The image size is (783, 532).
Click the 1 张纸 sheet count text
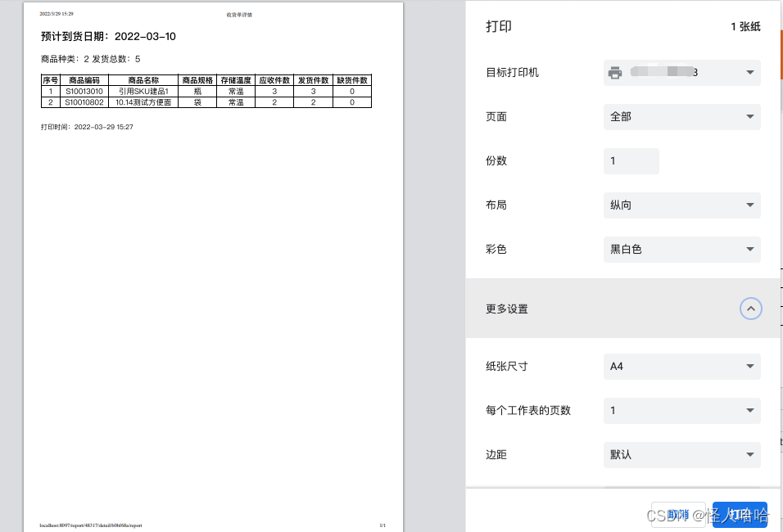click(x=745, y=27)
